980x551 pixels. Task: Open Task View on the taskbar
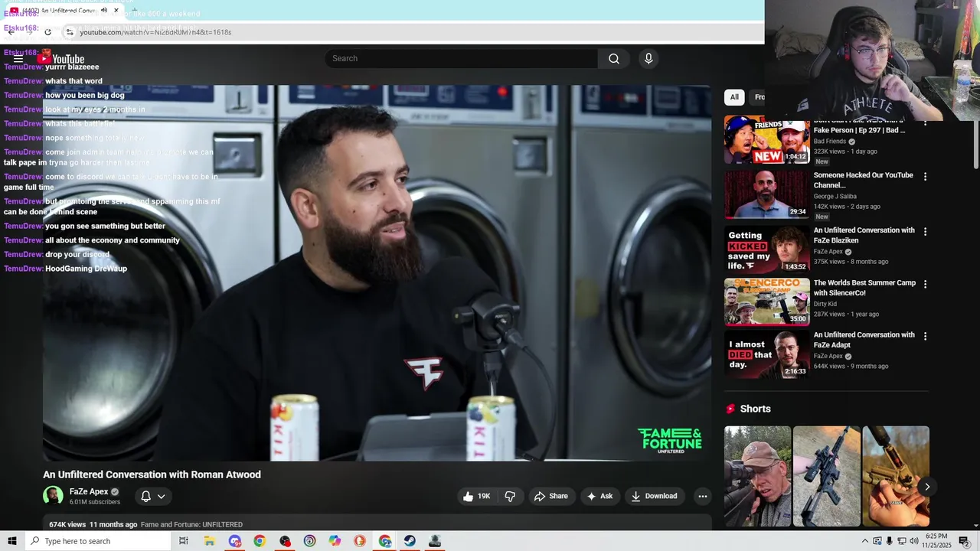[x=184, y=541]
